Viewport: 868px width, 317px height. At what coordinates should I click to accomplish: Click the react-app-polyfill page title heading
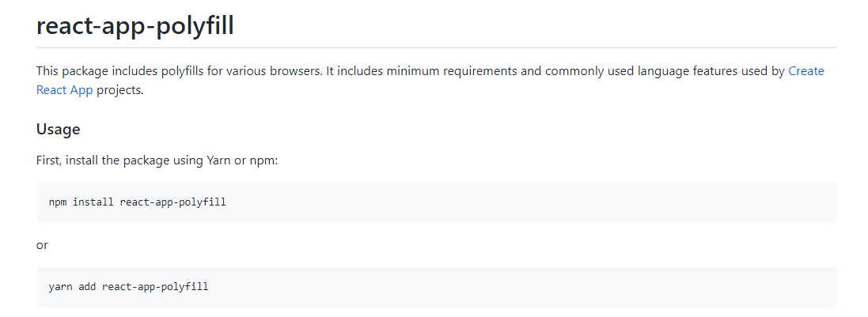coord(135,26)
